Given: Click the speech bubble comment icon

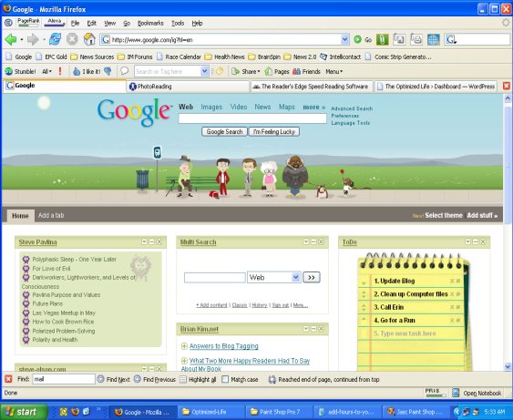Looking at the screenshot, I should [x=124, y=71].
